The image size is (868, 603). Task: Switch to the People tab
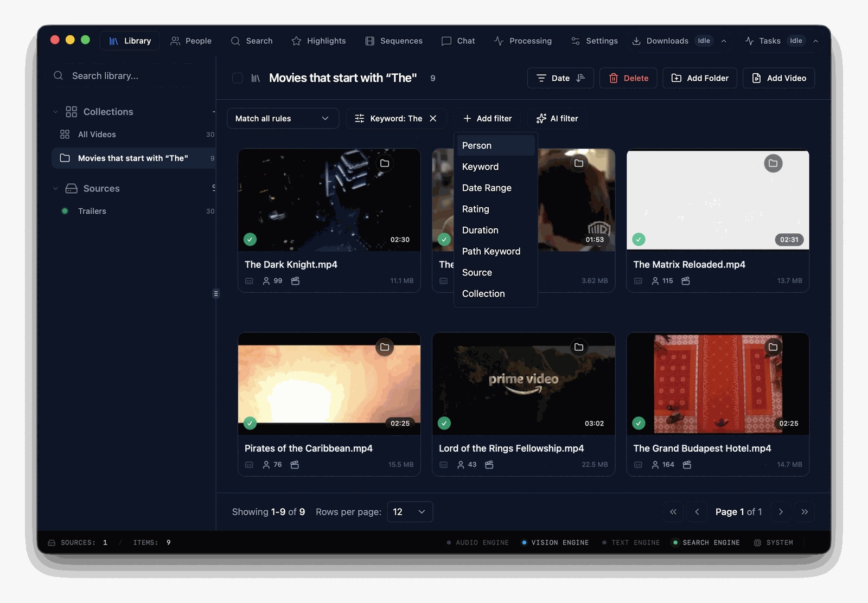[x=191, y=41]
